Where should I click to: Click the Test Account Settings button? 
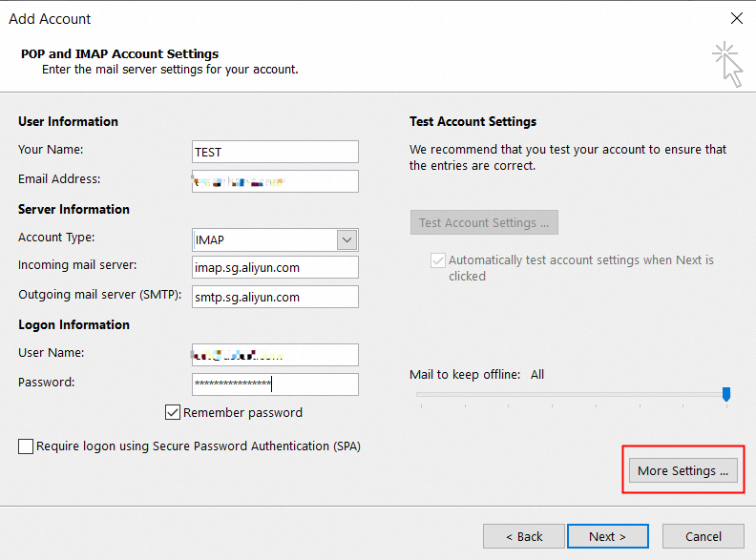(x=484, y=223)
